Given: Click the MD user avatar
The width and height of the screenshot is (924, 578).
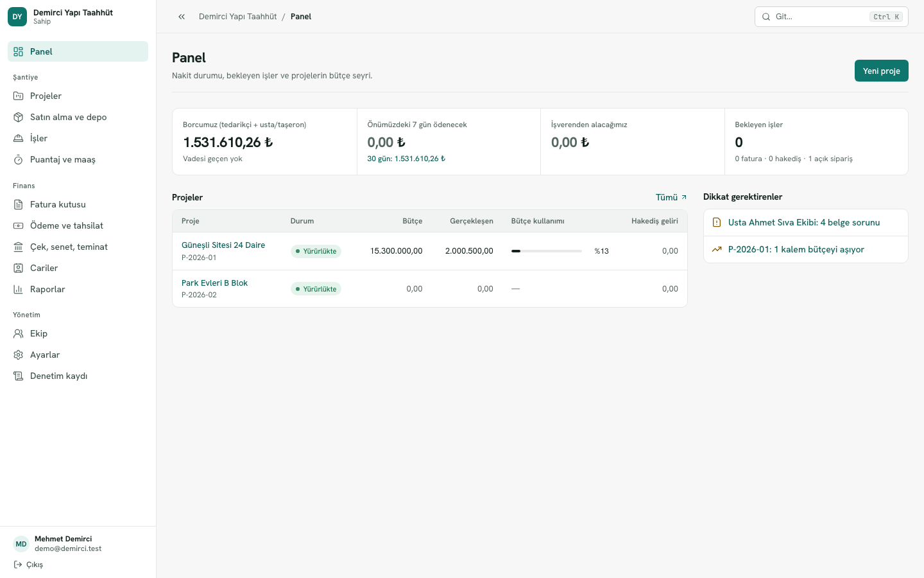Looking at the screenshot, I should [x=21, y=544].
